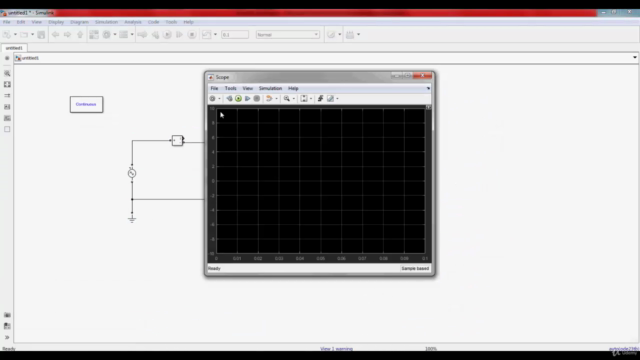Open the Model Explorer icon

[x=124, y=35]
